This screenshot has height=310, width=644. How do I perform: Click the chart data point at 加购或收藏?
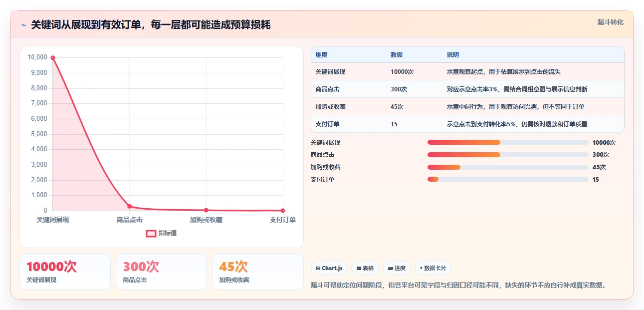(x=206, y=210)
